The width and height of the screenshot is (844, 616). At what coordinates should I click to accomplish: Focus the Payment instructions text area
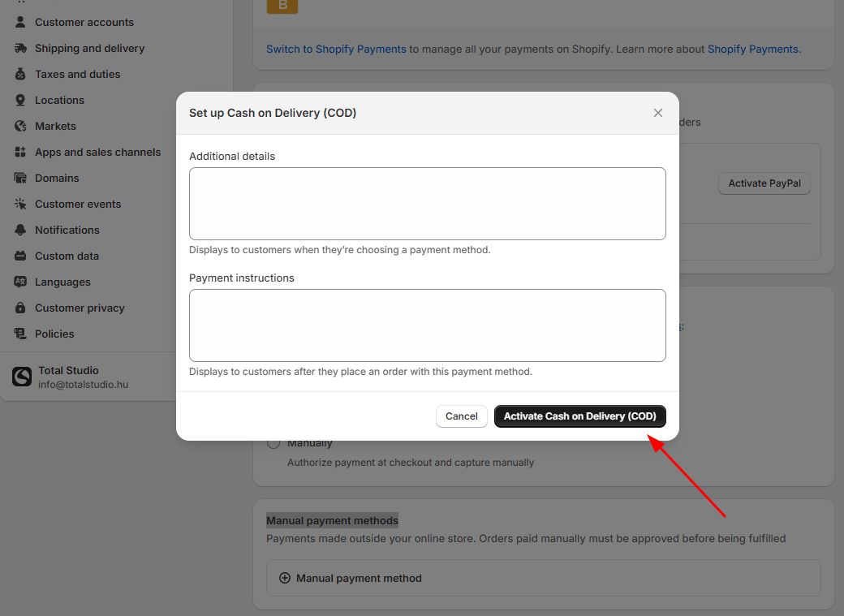click(x=427, y=325)
